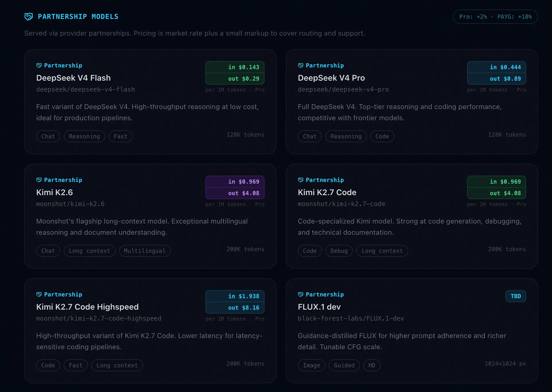Click the in $1.938 price on Kimi K2.7 Code Highspeed
552x392 pixels.
tap(235, 296)
